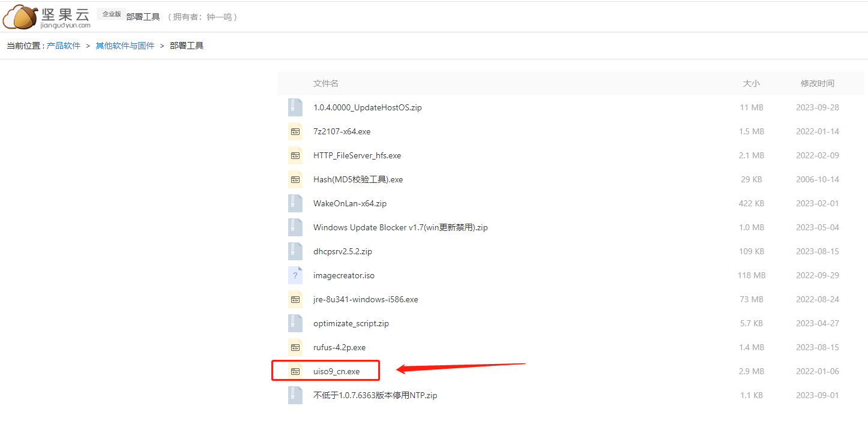Image resolution: width=868 pixels, height=424 pixels.
Task: Click owner text 拥有者：钟一鸣
Action: (203, 17)
